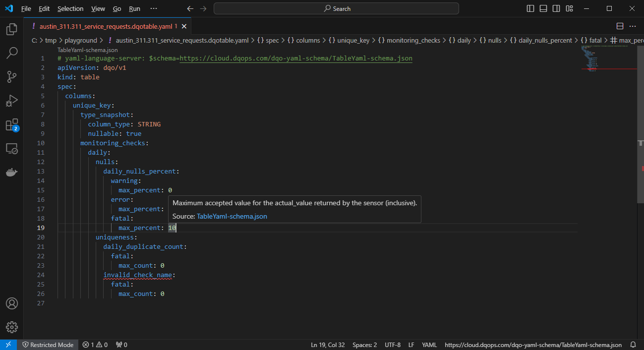The width and height of the screenshot is (644, 350).
Task: Click the notifications bell
Action: 633,345
